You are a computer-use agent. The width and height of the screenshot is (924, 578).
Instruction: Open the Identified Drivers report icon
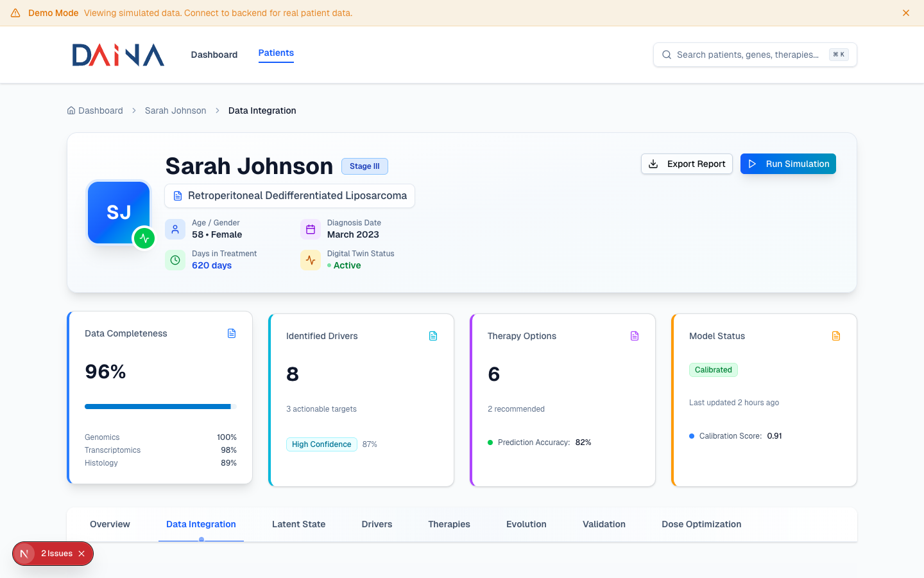433,335
